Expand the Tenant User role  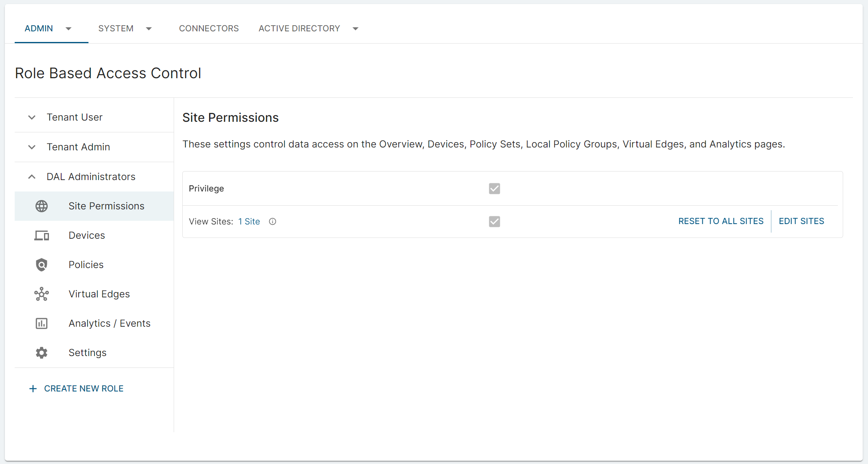[x=32, y=117]
